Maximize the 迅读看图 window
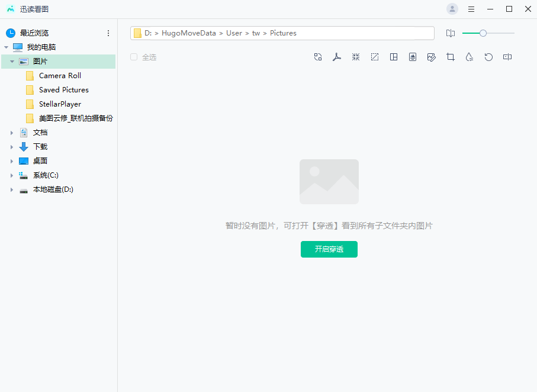537x392 pixels. click(x=509, y=9)
